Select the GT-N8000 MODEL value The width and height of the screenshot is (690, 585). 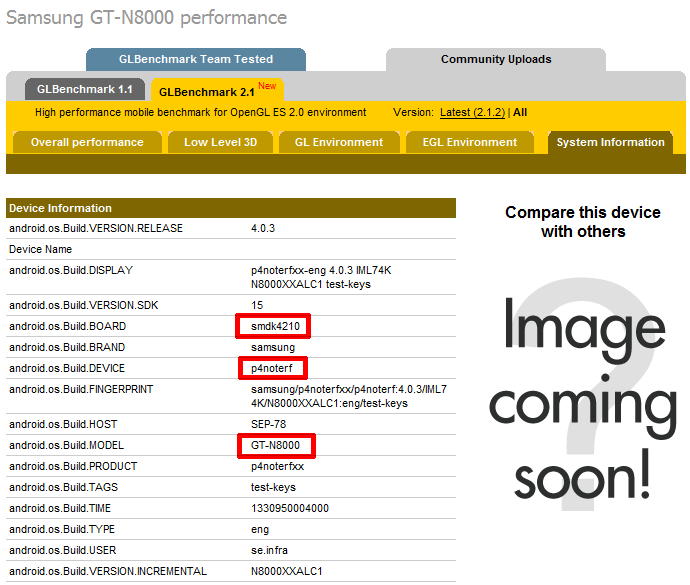point(275,445)
